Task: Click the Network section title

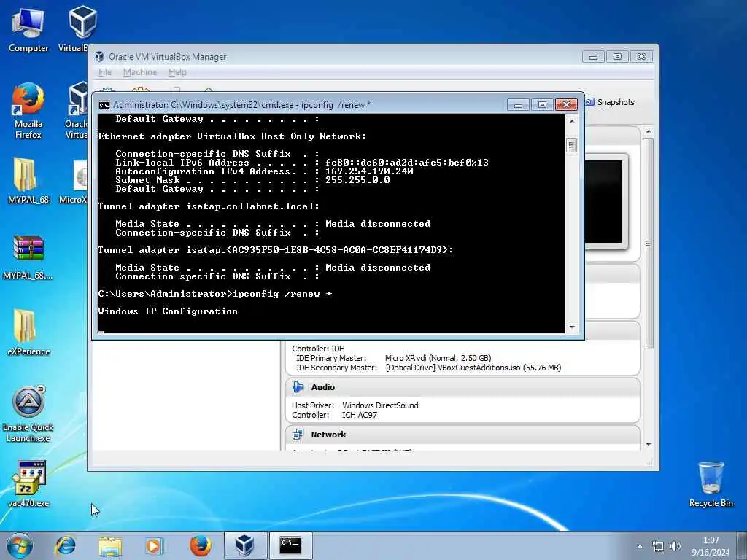Action: pos(329,435)
